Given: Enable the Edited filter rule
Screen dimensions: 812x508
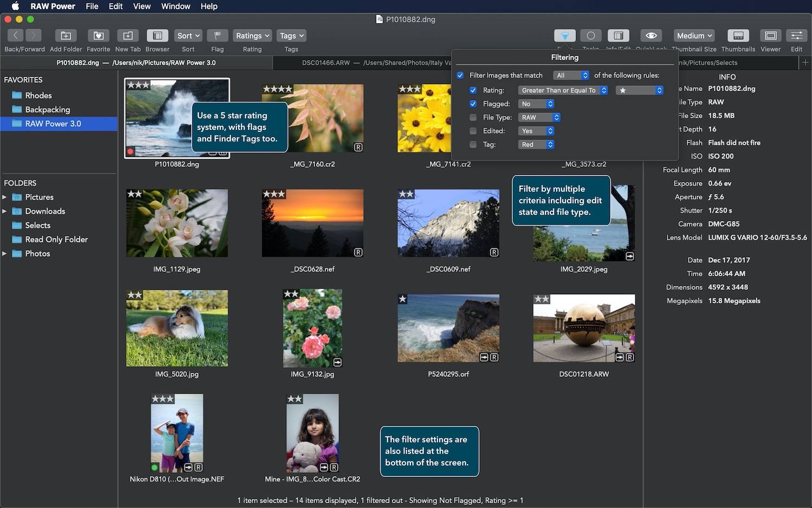Looking at the screenshot, I should [473, 131].
